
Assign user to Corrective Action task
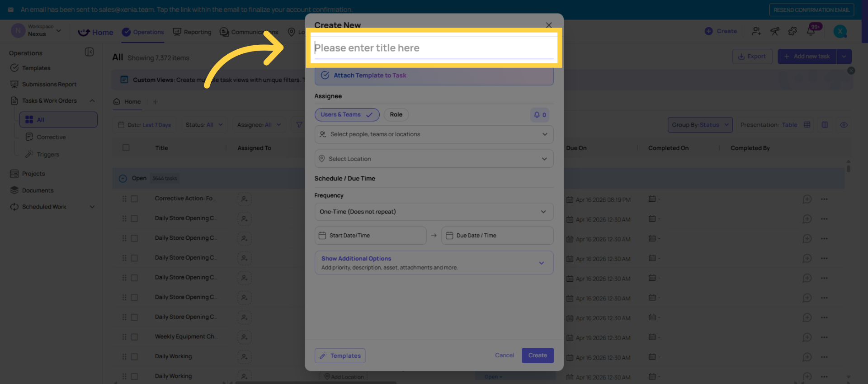pyautogui.click(x=244, y=199)
